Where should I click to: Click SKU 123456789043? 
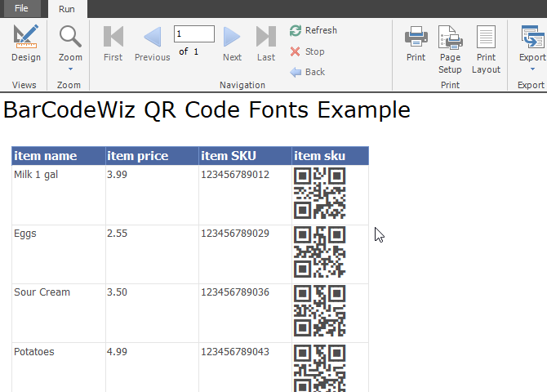pos(235,351)
